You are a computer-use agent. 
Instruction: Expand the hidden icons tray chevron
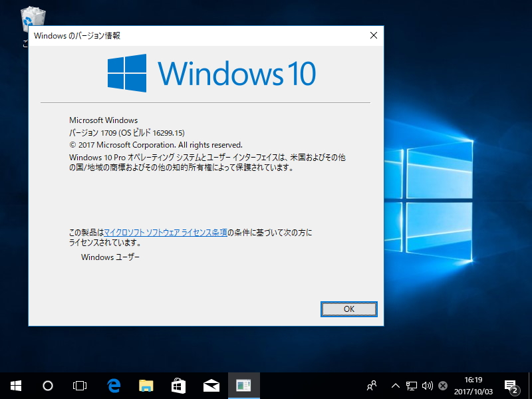(395, 386)
